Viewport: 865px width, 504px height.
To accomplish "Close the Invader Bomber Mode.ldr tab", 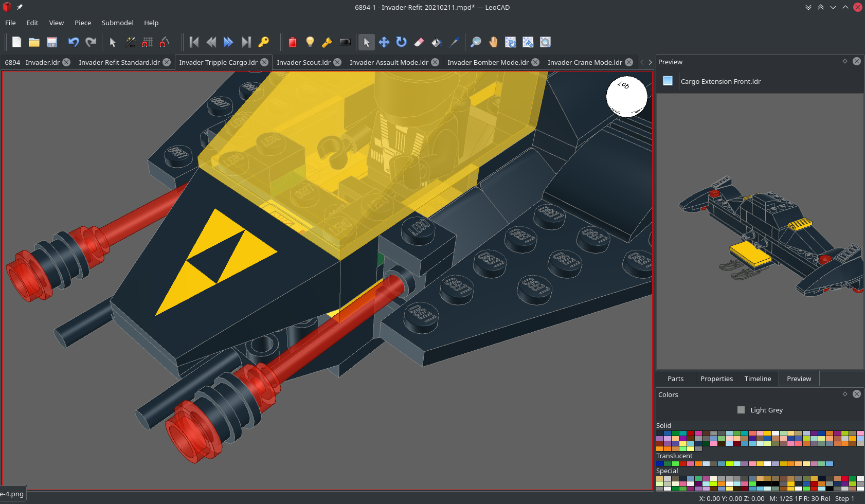I will 535,62.
